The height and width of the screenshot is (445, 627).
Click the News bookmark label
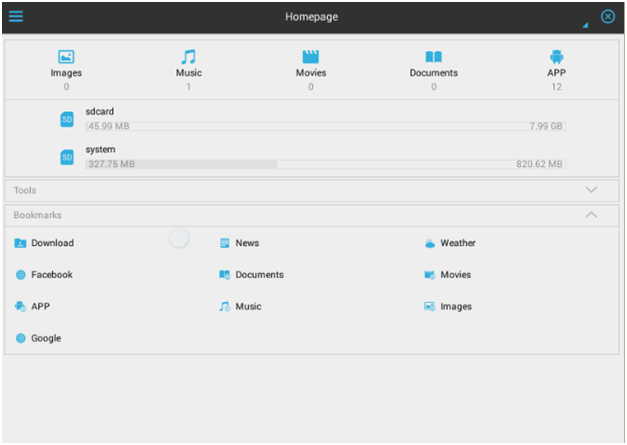click(247, 243)
